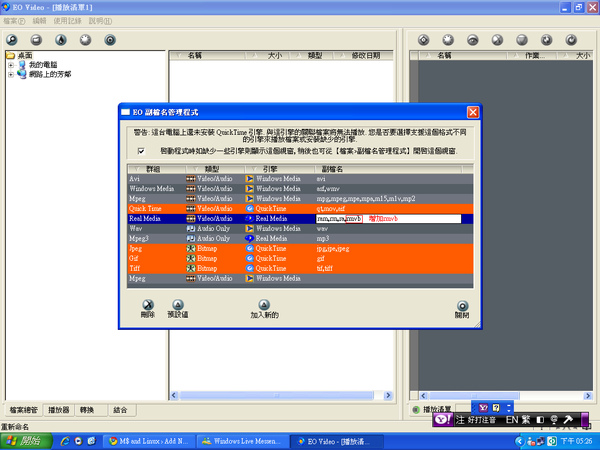600x450 pixels.
Task: Sort the dialog list by the 引擎 column header
Action: 280,169
